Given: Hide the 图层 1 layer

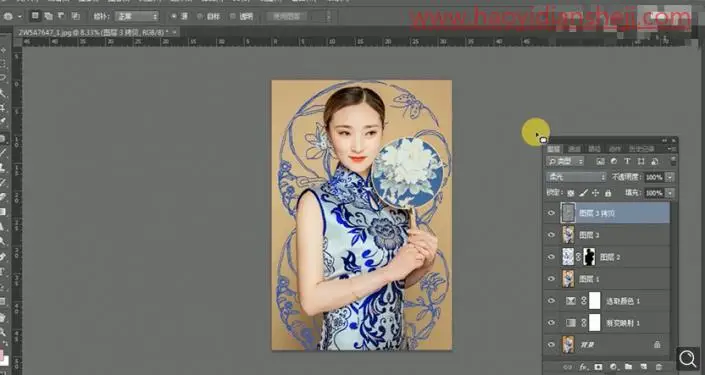Looking at the screenshot, I should pyautogui.click(x=551, y=279).
